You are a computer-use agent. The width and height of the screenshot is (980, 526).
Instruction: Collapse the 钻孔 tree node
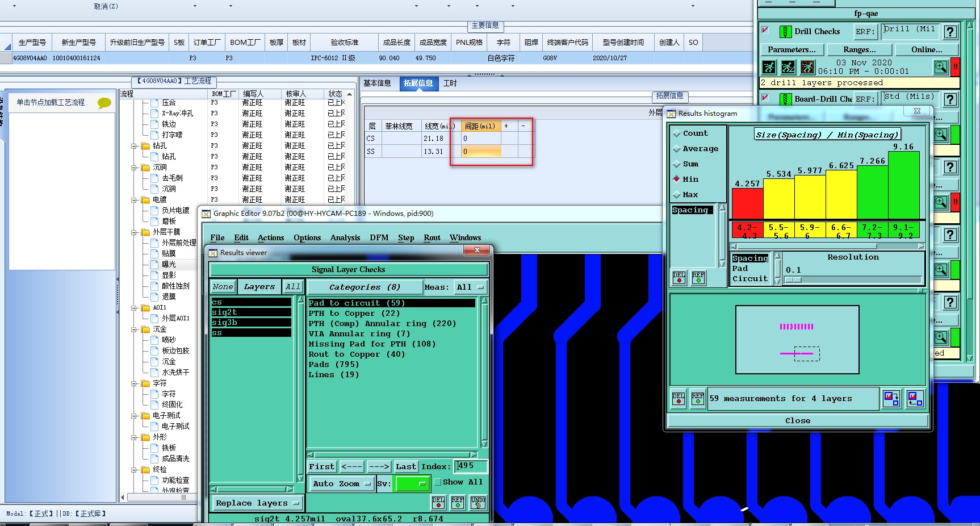coord(135,146)
